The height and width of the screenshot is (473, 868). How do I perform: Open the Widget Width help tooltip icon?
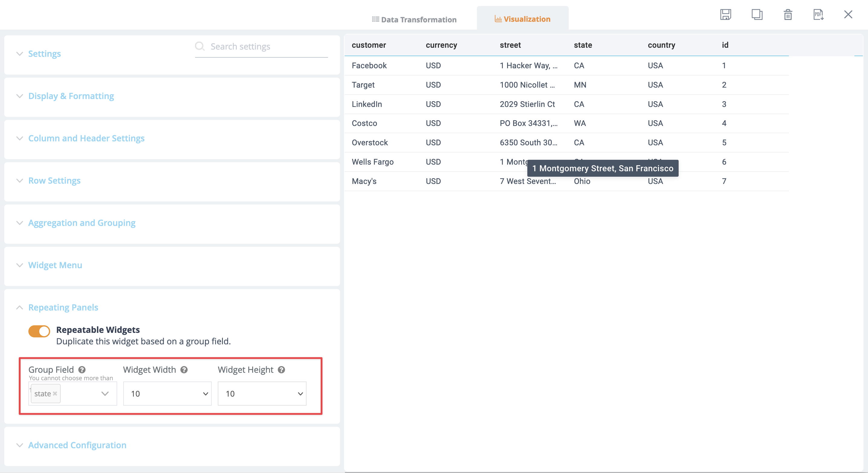point(184,370)
